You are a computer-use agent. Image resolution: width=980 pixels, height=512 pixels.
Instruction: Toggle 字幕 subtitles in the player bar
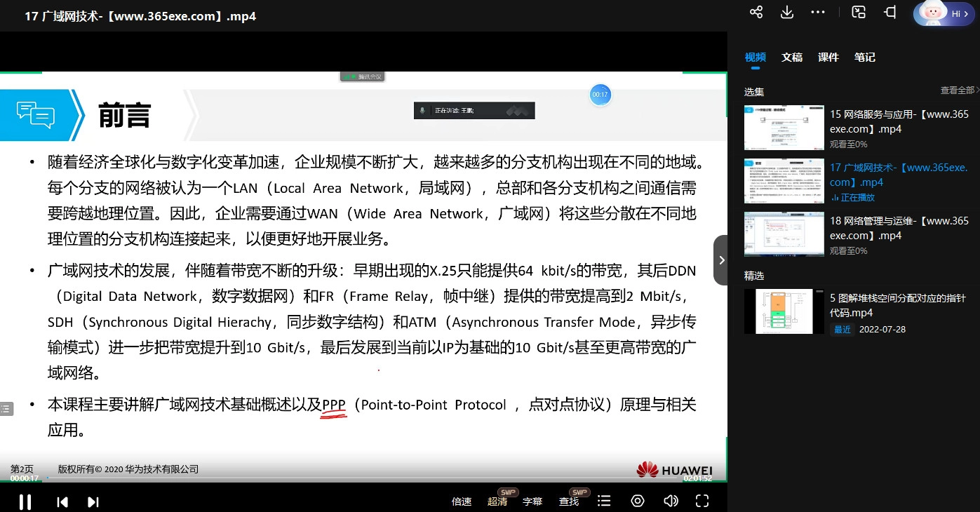532,501
